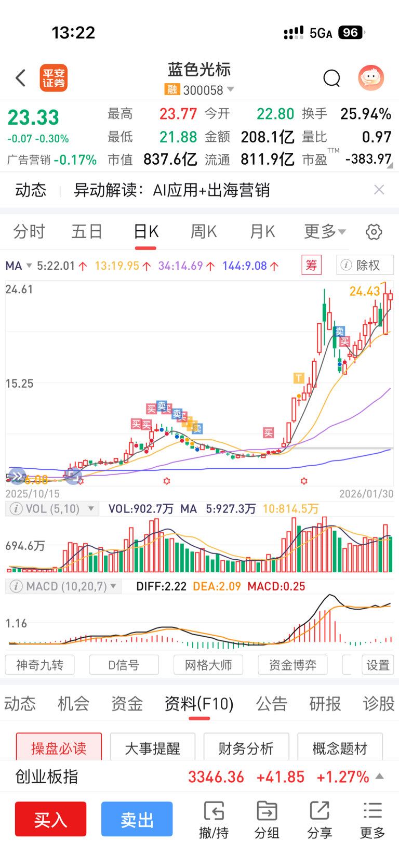The width and height of the screenshot is (399, 868).
Task: Select the 概念题材 sub-tab
Action: pyautogui.click(x=340, y=747)
